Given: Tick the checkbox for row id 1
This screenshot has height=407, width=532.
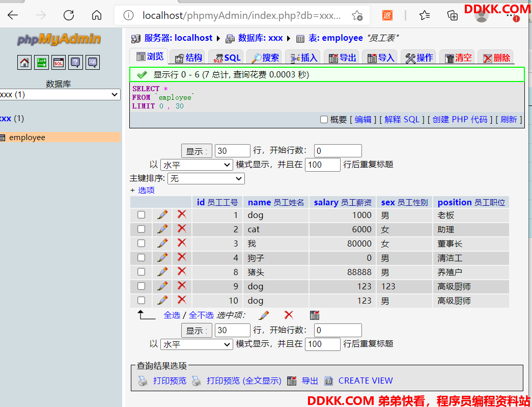Looking at the screenshot, I should (x=141, y=214).
